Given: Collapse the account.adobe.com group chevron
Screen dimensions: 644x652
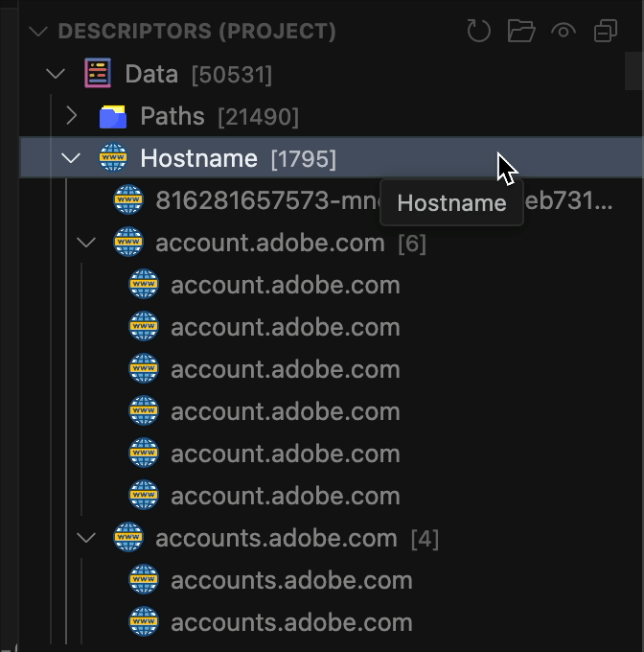Looking at the screenshot, I should pos(86,243).
